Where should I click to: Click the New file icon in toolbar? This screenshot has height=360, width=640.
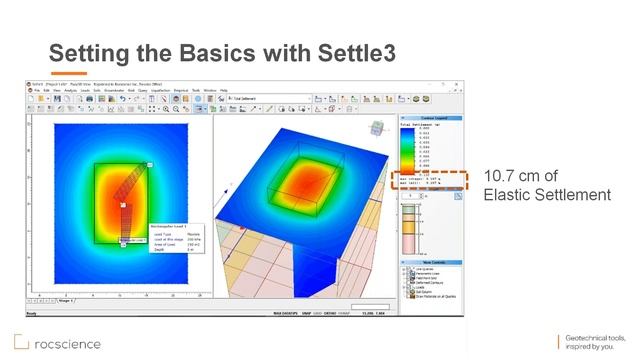tap(31, 99)
